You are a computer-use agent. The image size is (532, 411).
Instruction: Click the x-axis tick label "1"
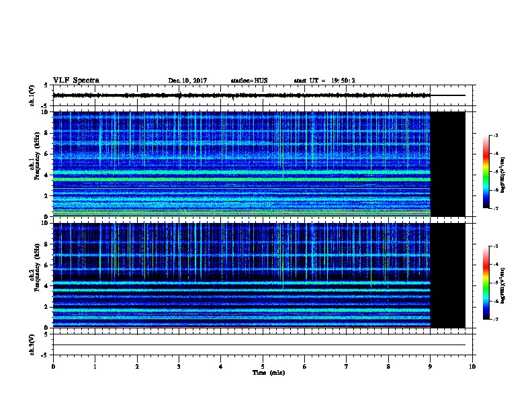coord(95,366)
